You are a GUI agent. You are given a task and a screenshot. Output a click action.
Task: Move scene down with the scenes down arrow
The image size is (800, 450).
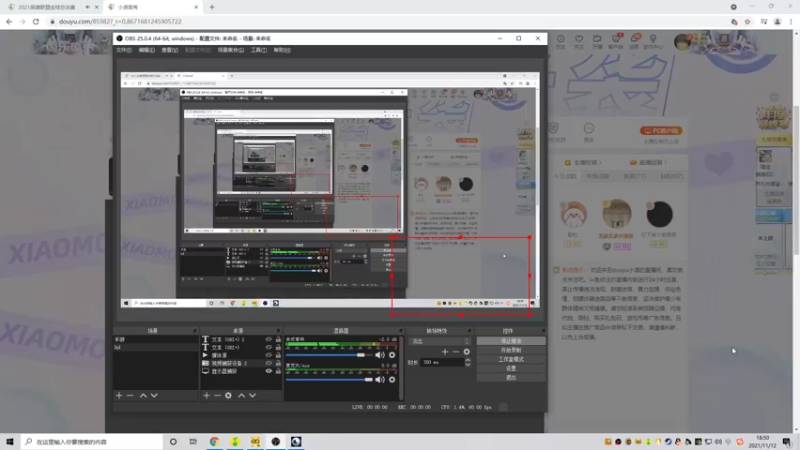154,395
